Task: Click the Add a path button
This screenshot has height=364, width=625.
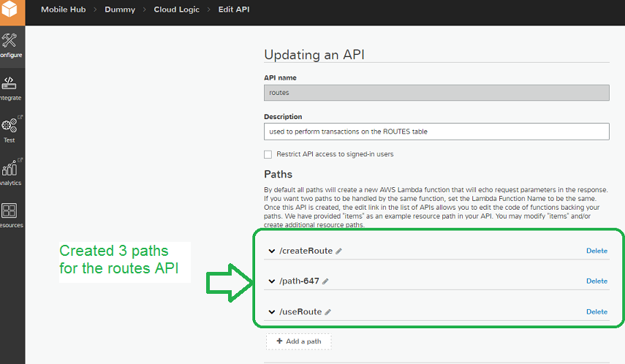Action: pyautogui.click(x=298, y=341)
